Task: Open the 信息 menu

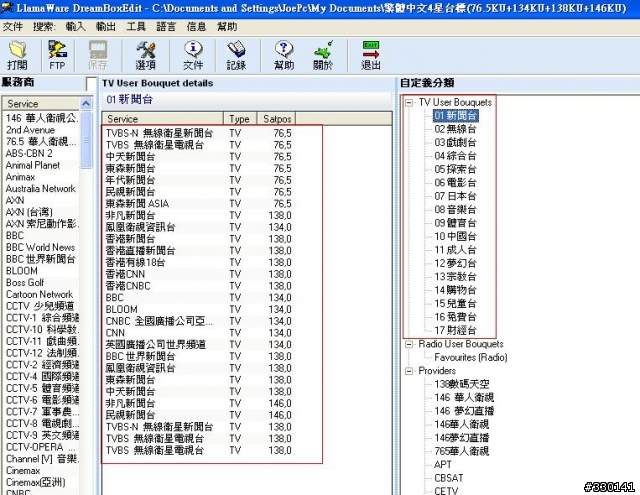Action: [196, 27]
